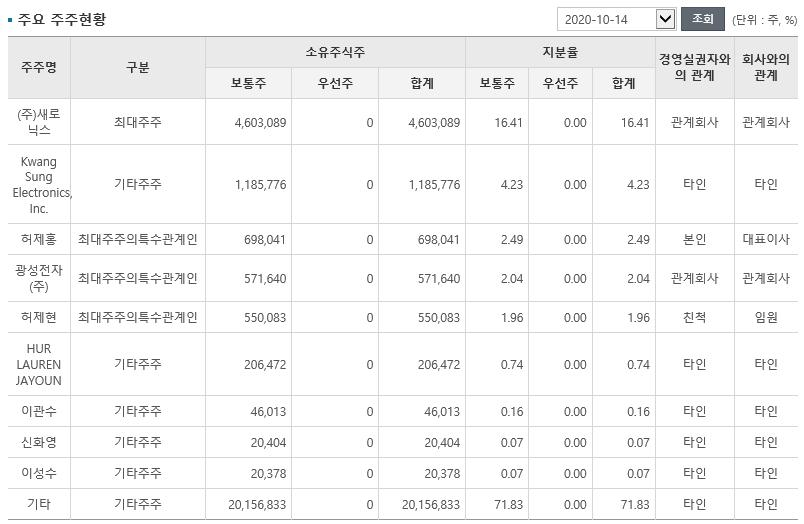Viewport: 804px width, 524px height.
Task: Click common-share ratio 1.96
Action: [x=512, y=318]
